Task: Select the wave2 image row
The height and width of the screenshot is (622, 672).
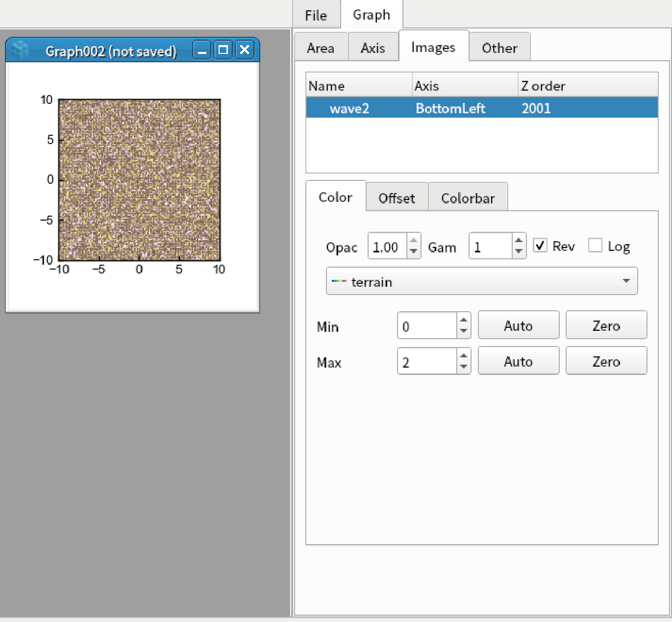Action: tap(482, 108)
